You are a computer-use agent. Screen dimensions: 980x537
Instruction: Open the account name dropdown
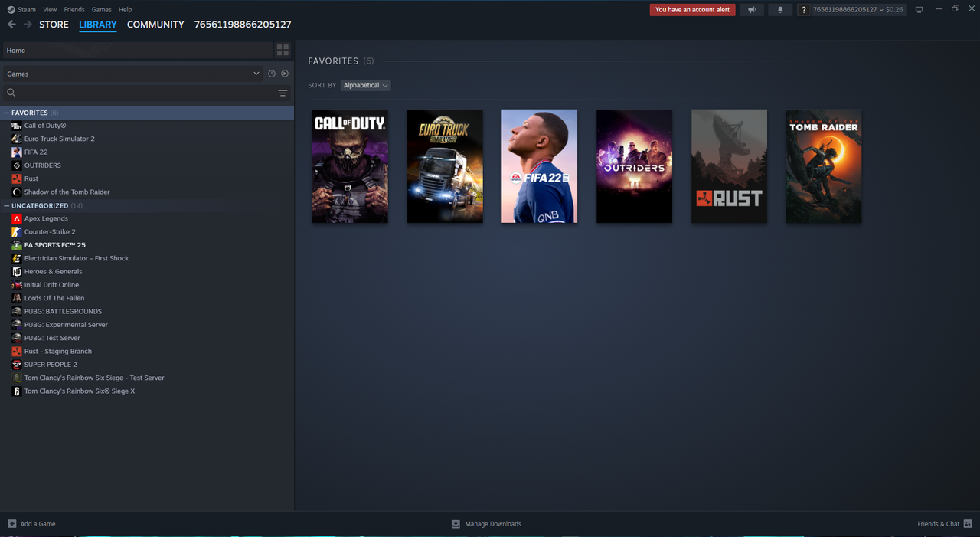(857, 10)
